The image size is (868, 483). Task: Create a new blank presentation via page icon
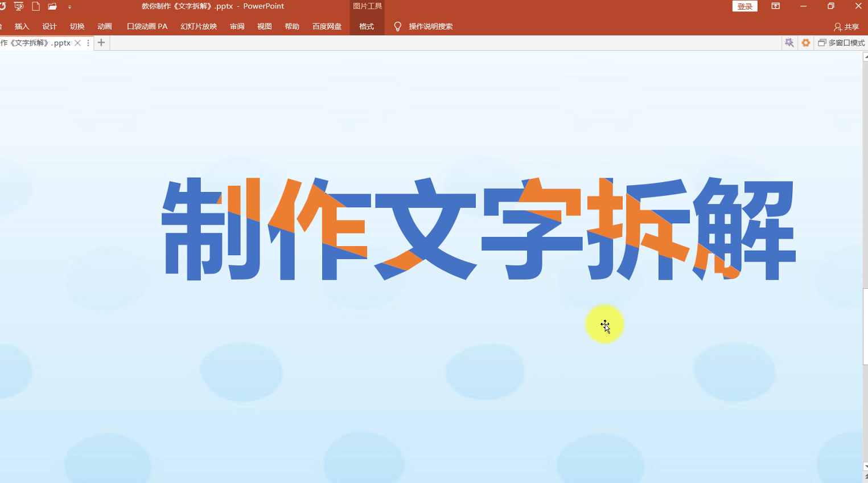pos(36,6)
